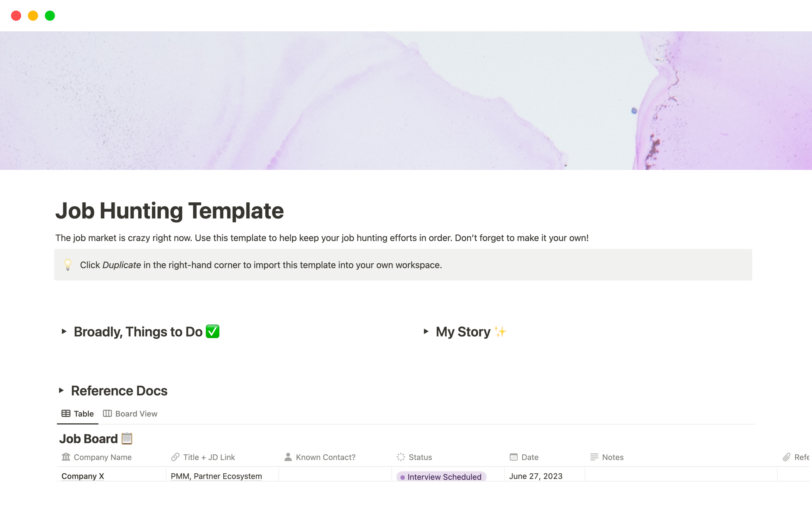
Task: Click the Company Name building icon
Action: 66,457
